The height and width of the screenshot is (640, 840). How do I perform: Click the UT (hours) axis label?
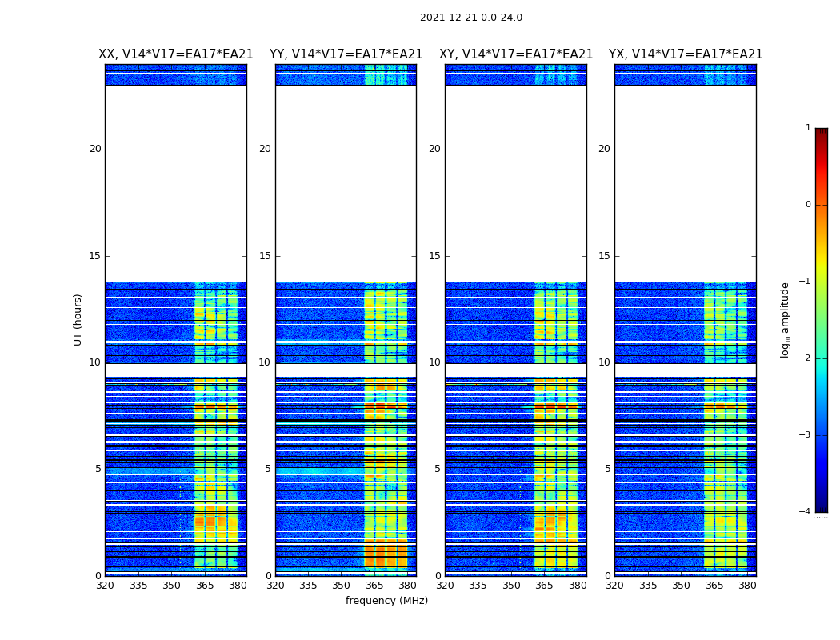coord(78,320)
